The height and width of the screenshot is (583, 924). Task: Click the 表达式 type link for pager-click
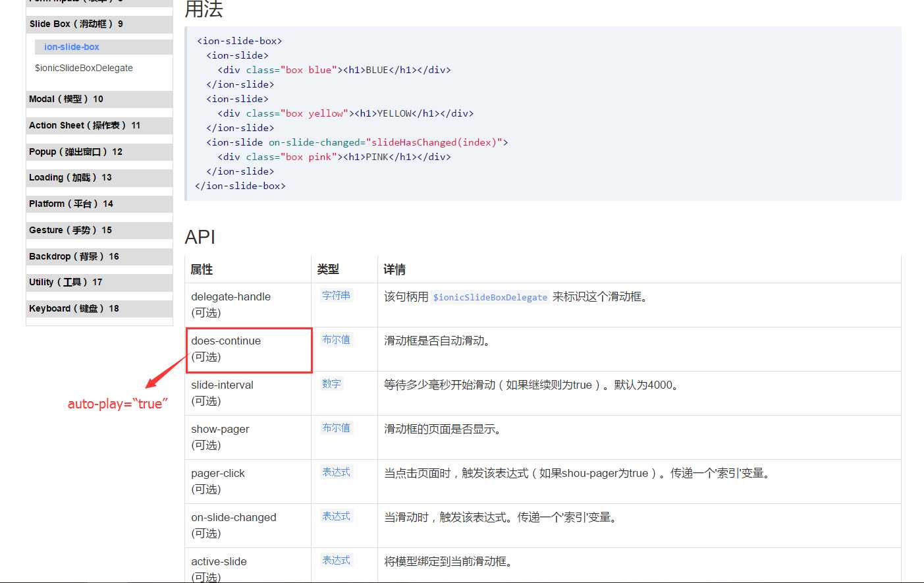point(336,472)
